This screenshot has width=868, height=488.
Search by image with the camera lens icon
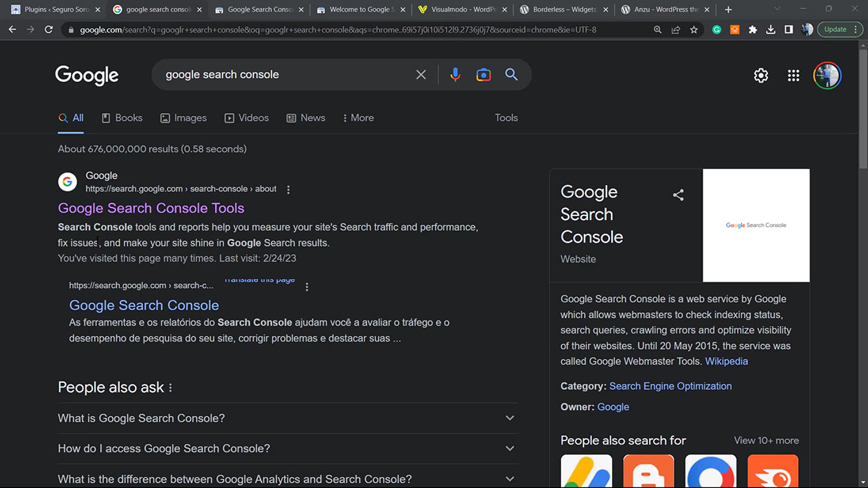(483, 75)
